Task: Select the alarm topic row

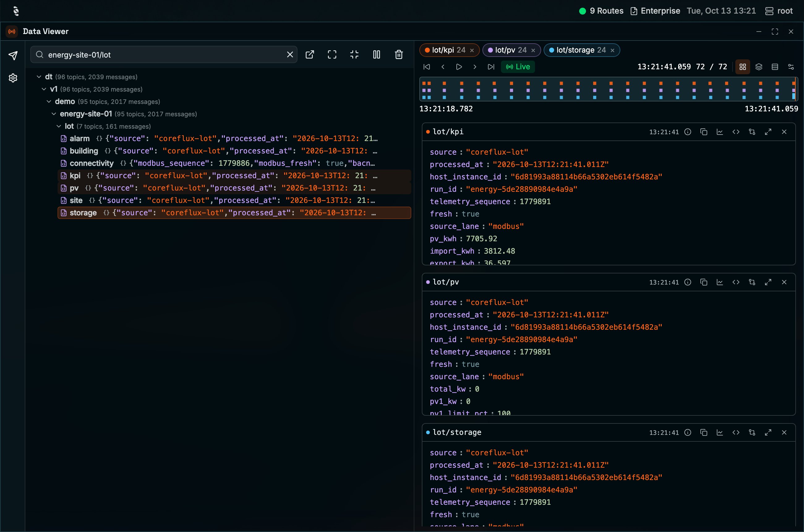Action: [234, 139]
